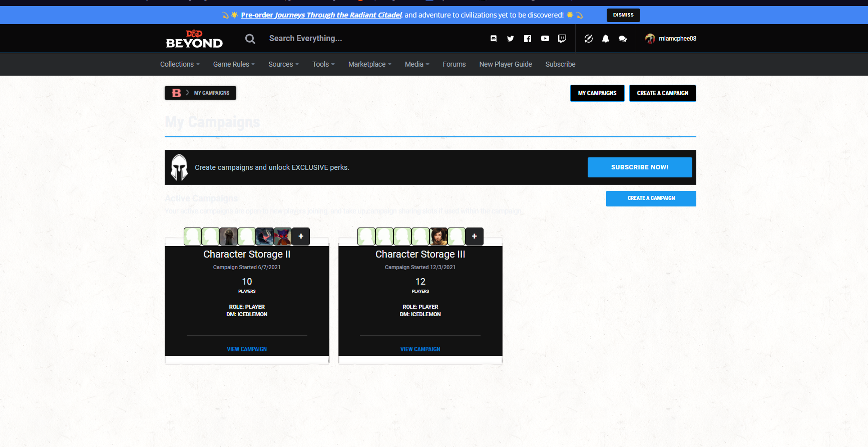
Task: Click the '12' players count
Action: point(420,282)
